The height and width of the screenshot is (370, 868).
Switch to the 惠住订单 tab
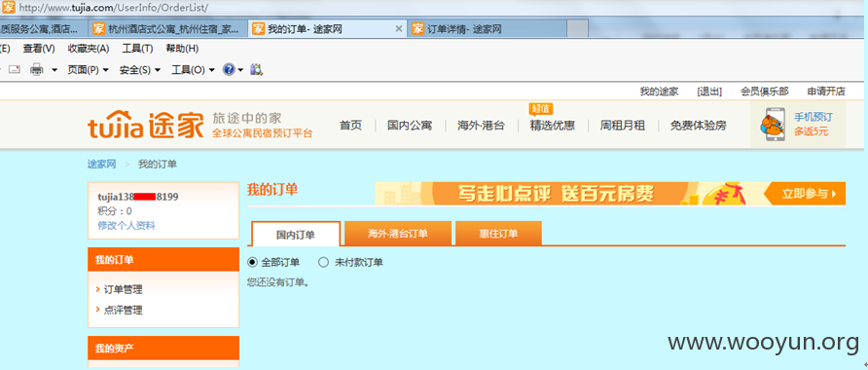[499, 234]
